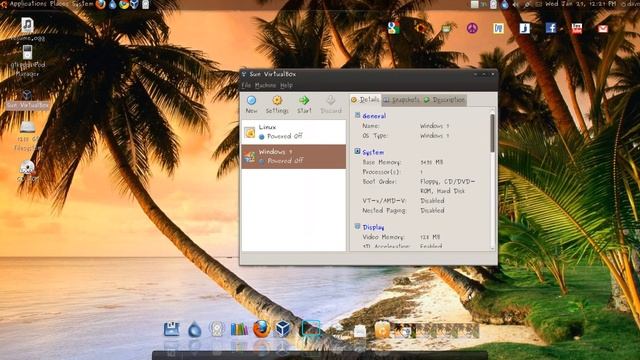Open Settings for the selected VM

coord(277,104)
